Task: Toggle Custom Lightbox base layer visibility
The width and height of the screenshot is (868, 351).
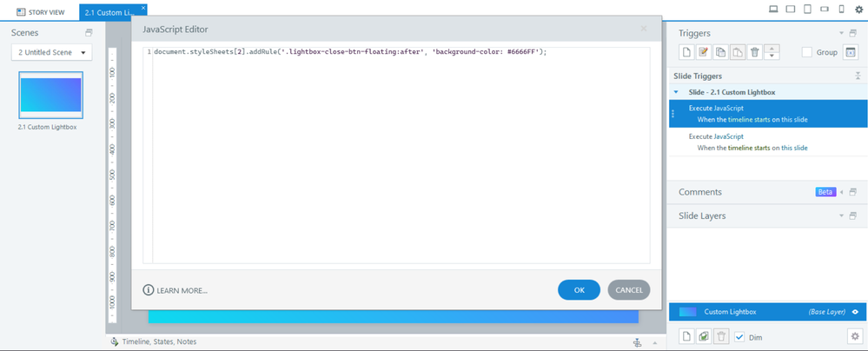Action: point(856,312)
